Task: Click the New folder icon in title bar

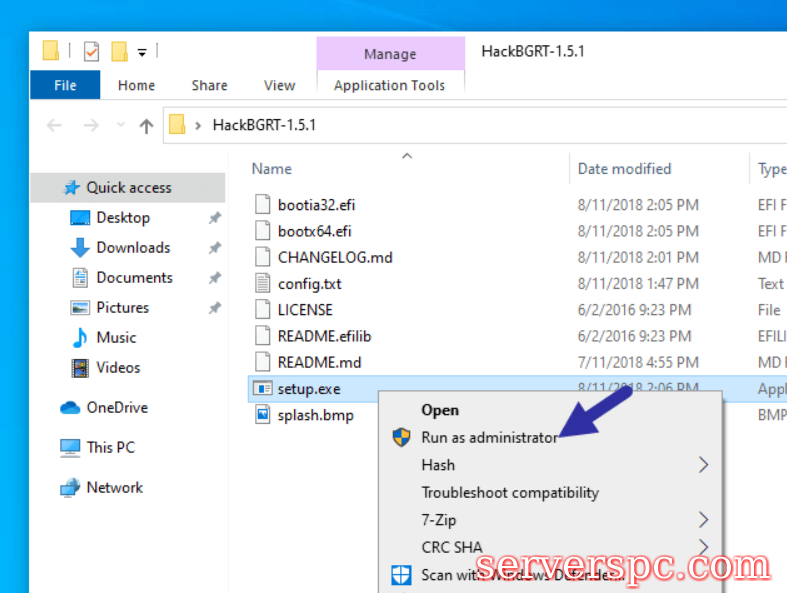Action: coord(120,51)
